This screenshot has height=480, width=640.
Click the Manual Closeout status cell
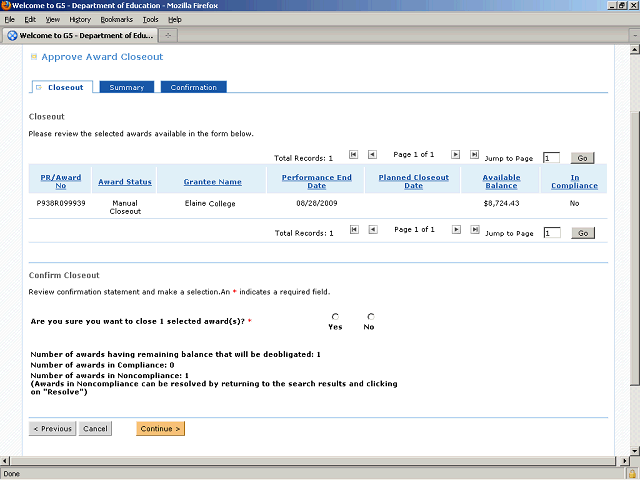125,207
